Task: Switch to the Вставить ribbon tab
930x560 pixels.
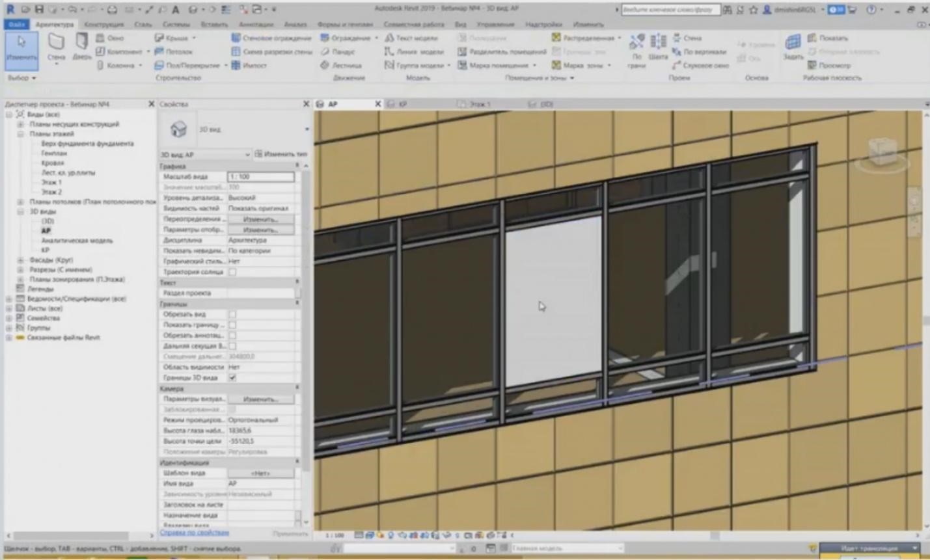Action: 214,24
